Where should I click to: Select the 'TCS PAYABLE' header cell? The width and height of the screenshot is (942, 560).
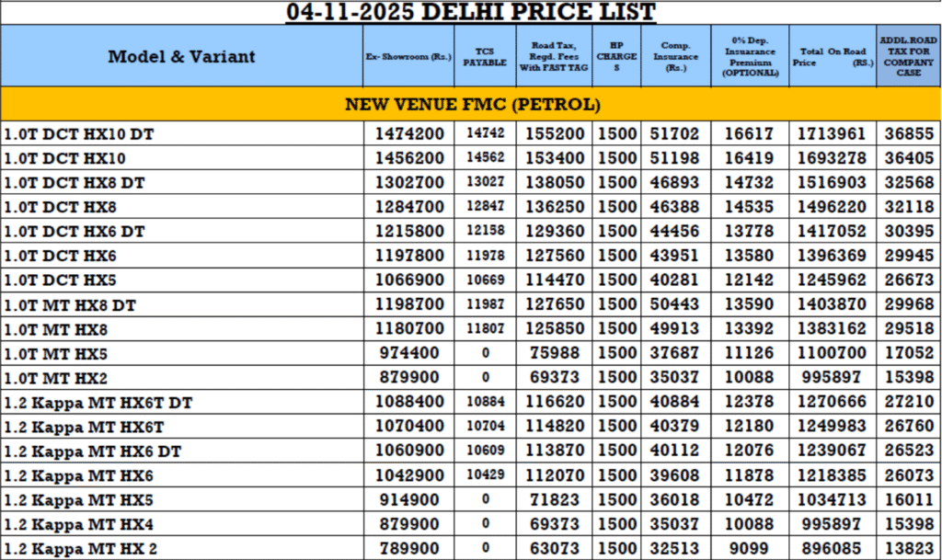(484, 56)
